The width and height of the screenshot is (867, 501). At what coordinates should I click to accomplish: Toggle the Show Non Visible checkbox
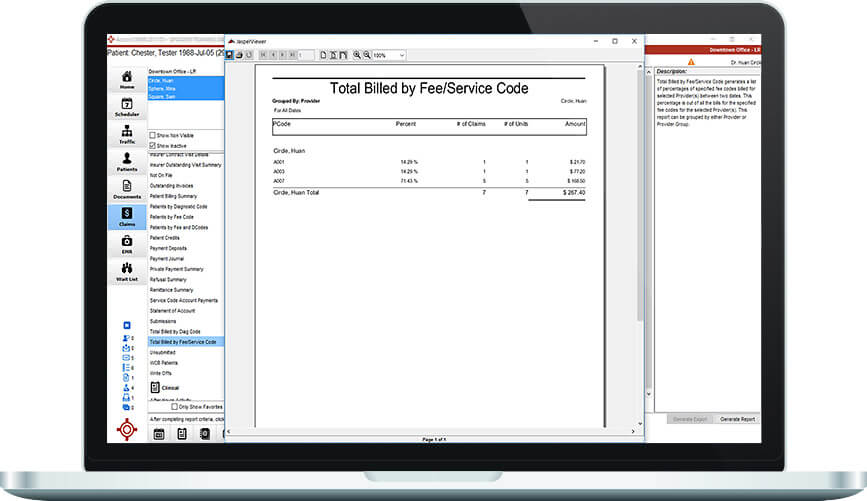click(x=153, y=135)
